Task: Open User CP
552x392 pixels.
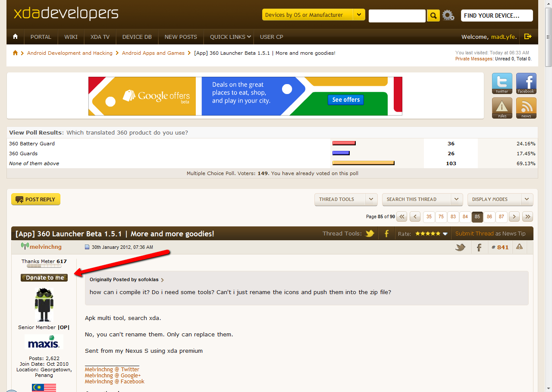Action: click(x=272, y=37)
